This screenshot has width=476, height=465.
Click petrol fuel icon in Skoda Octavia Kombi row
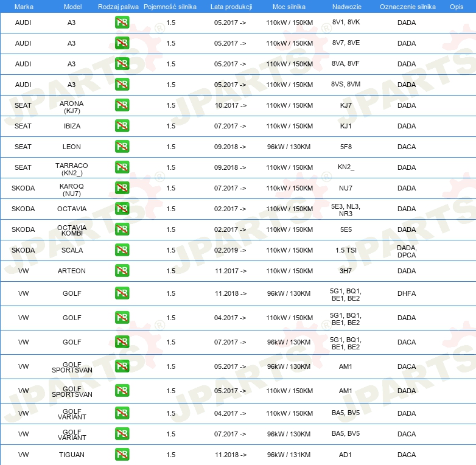(x=122, y=229)
